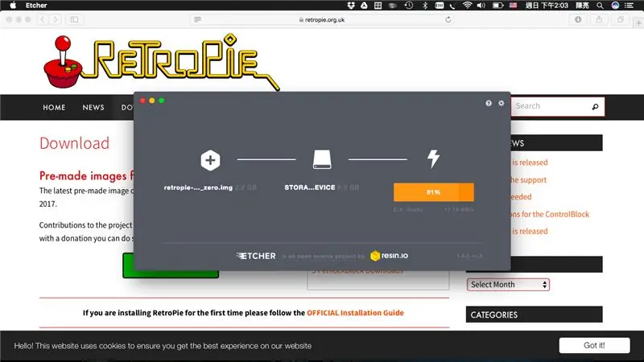
Task: Open the OFFICIAL Installation Guide link
Action: click(355, 313)
